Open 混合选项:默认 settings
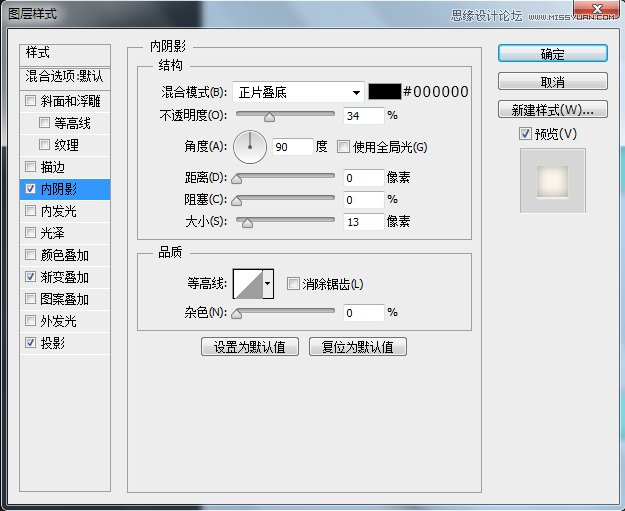The height and width of the screenshot is (511, 625). [x=65, y=78]
